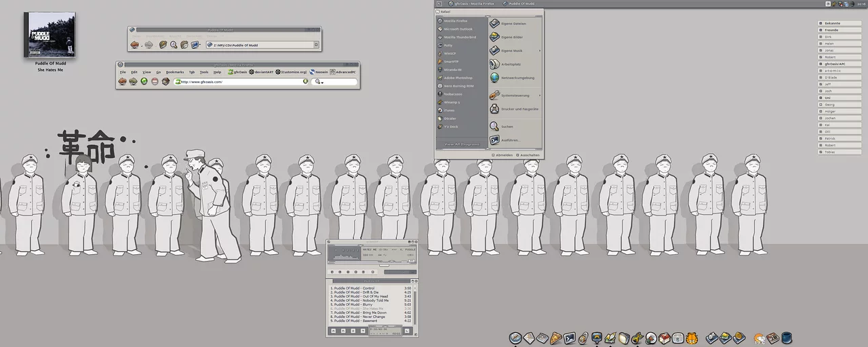This screenshot has height=347, width=868.
Task: Collapse the Uni contact group
Action: coord(821,98)
